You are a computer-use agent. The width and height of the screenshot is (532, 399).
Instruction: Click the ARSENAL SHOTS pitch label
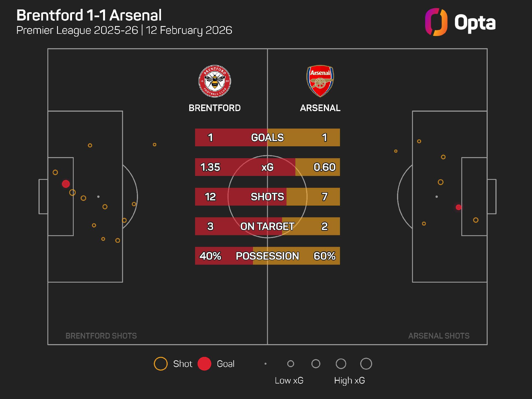[439, 336]
